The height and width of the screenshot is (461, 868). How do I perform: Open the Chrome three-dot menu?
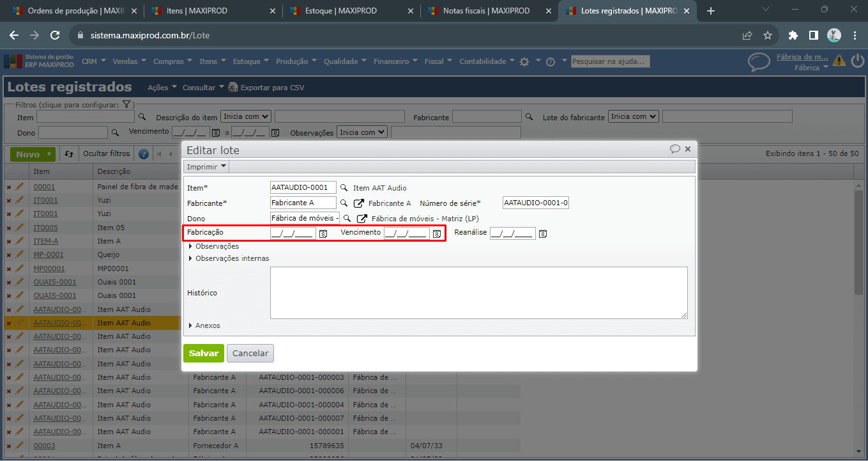point(855,35)
